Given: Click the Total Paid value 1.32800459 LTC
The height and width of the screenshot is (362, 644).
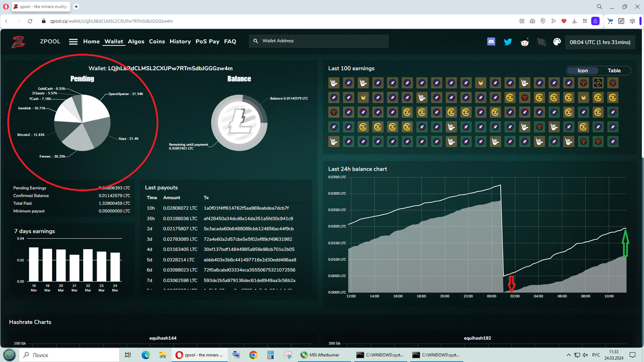Looking at the screenshot, I should [x=115, y=203].
